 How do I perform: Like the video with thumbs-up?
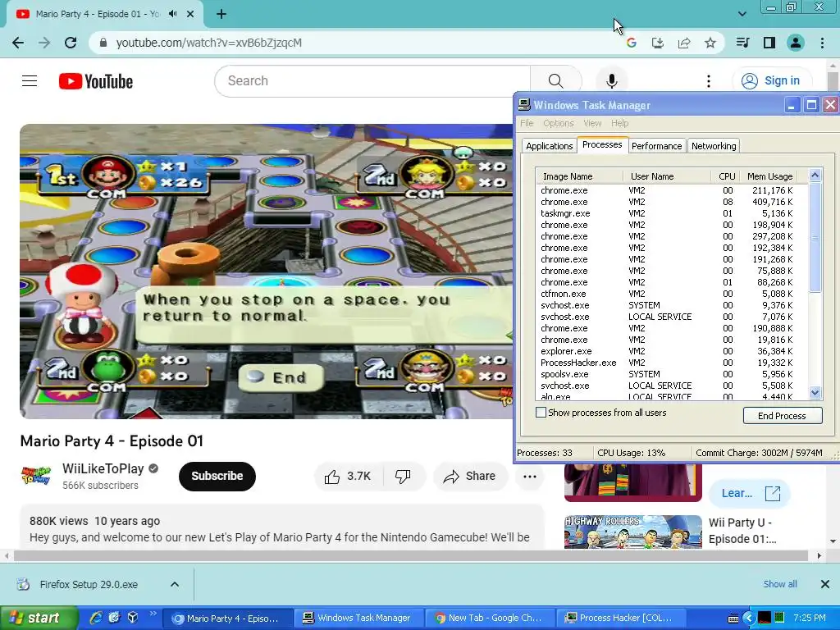(x=349, y=477)
